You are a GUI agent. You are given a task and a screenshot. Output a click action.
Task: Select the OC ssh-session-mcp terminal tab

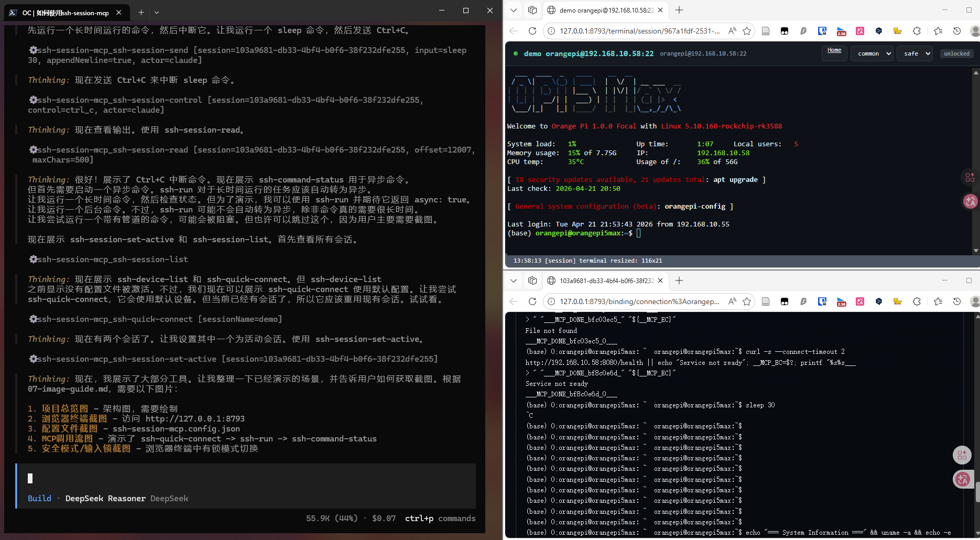coord(66,13)
